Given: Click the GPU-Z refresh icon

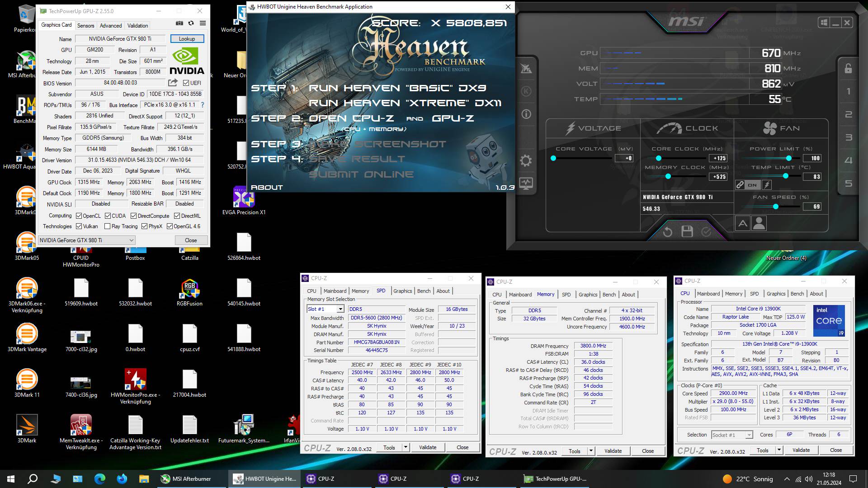Looking at the screenshot, I should pos(191,23).
